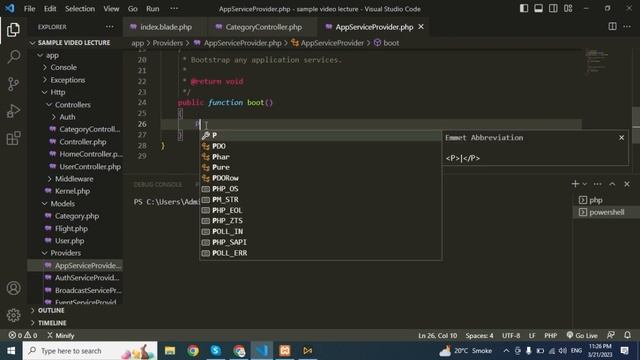640x360 pixels.
Task: Open UserController.php file
Action: tap(90, 167)
